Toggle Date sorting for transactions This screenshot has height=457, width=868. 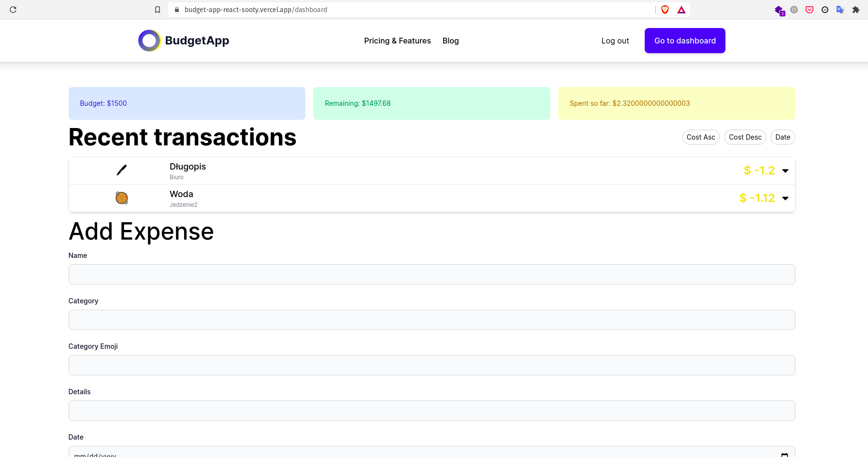(x=782, y=137)
